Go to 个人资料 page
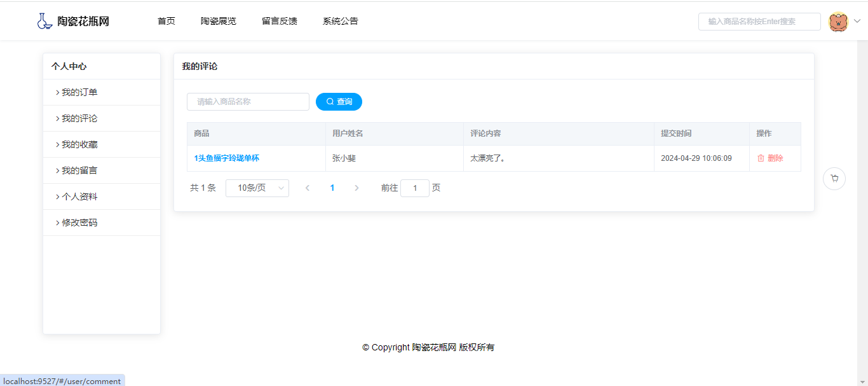The width and height of the screenshot is (868, 386). [79, 196]
